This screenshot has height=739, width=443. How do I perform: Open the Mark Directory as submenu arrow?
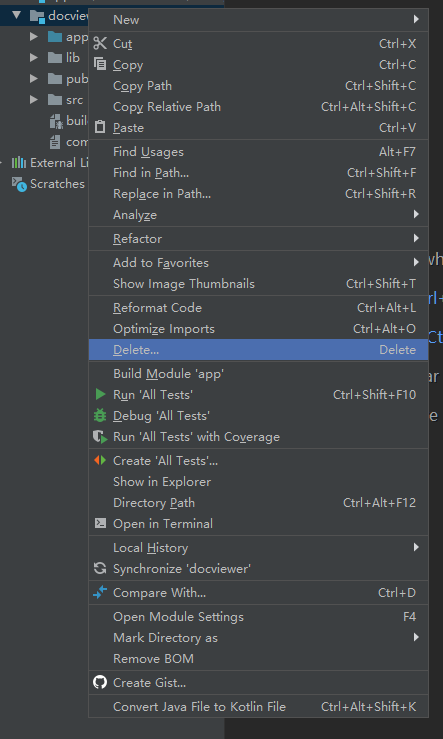tap(416, 637)
